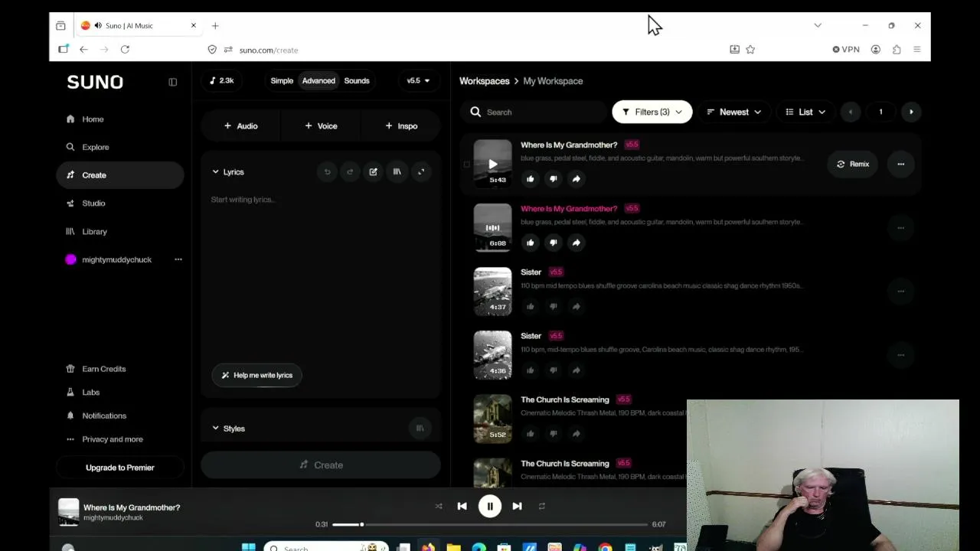Tick the checkbox beside the 5:43 song
Screen dimensions: 980x551
point(466,164)
